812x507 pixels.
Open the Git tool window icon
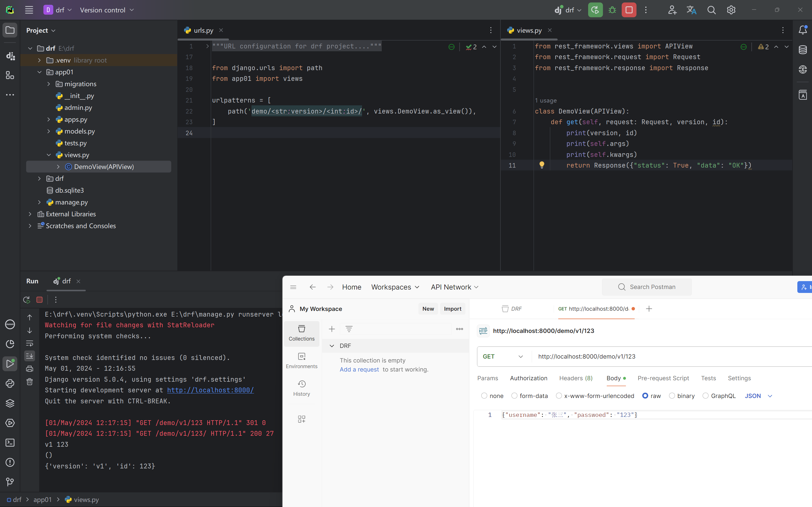click(10, 482)
